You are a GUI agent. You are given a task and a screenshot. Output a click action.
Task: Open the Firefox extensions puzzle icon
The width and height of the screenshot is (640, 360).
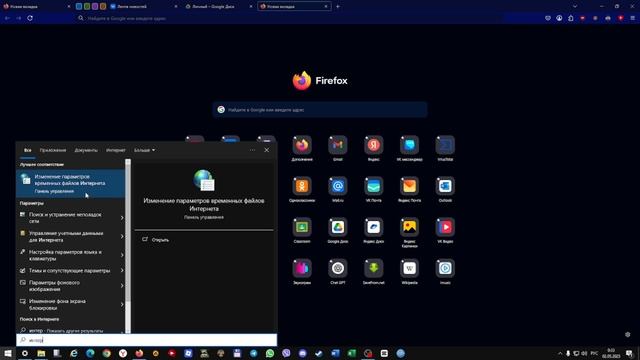point(571,18)
